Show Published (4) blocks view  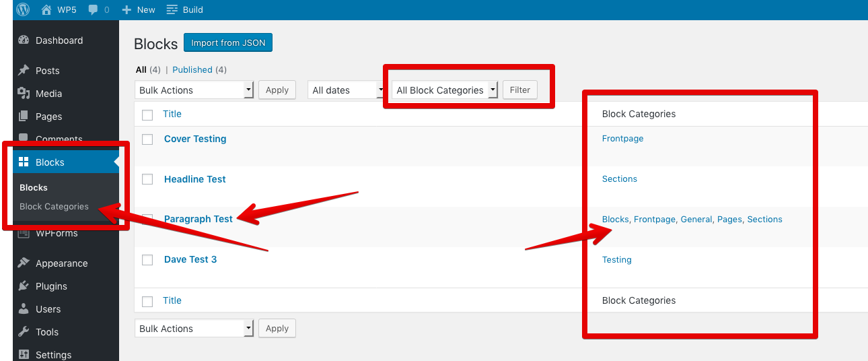click(x=199, y=70)
